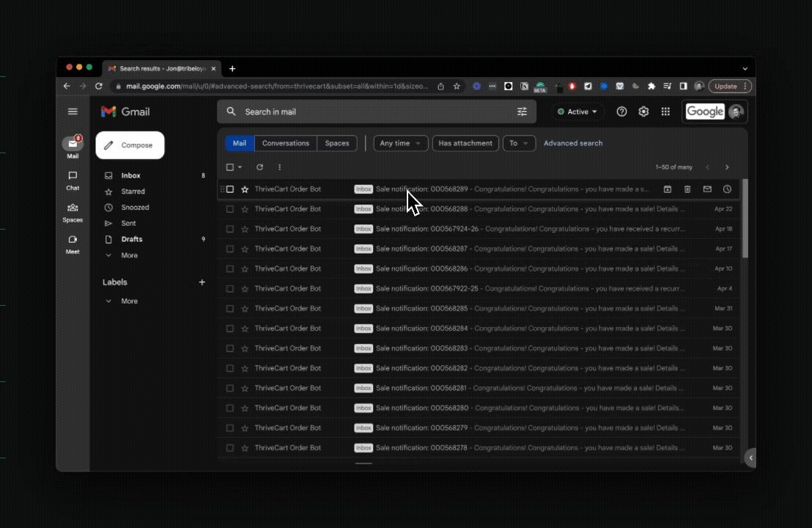The image size is (812, 528).
Task: Snooze the 000568289 sale notification
Action: 727,189
